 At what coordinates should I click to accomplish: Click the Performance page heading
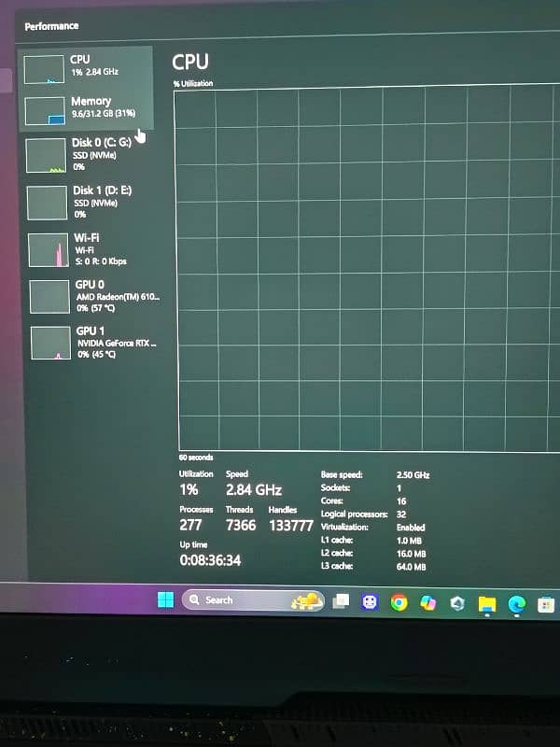tap(51, 26)
